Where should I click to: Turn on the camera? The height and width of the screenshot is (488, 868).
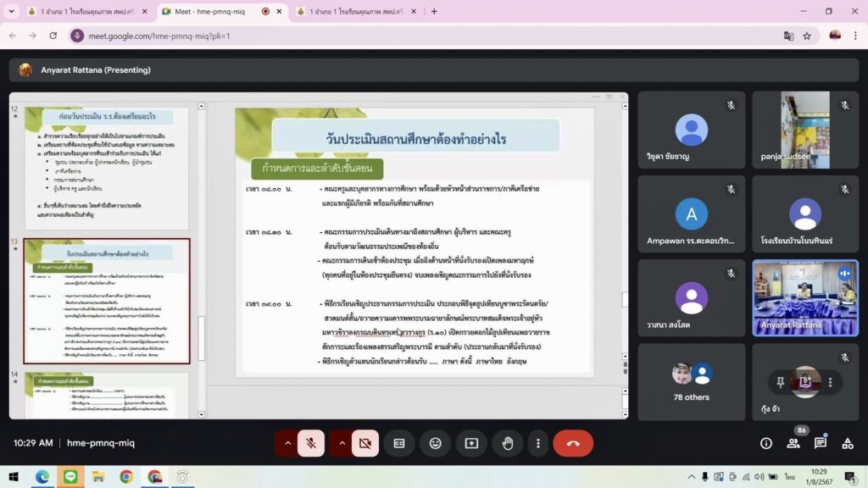[365, 443]
